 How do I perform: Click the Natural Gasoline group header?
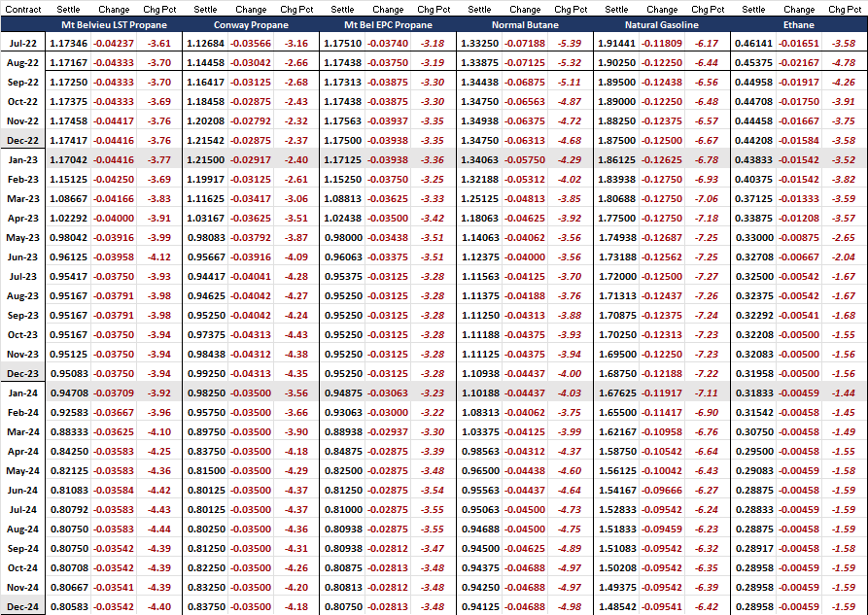662,25
